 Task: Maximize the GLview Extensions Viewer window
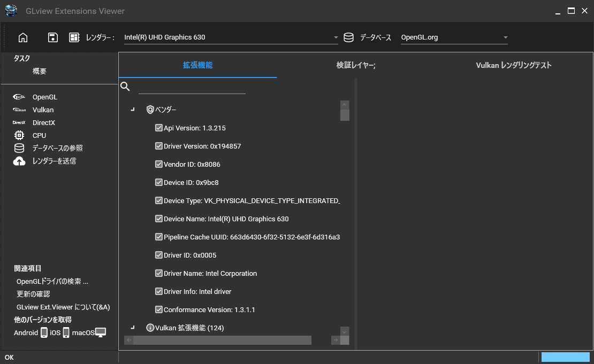[571, 11]
